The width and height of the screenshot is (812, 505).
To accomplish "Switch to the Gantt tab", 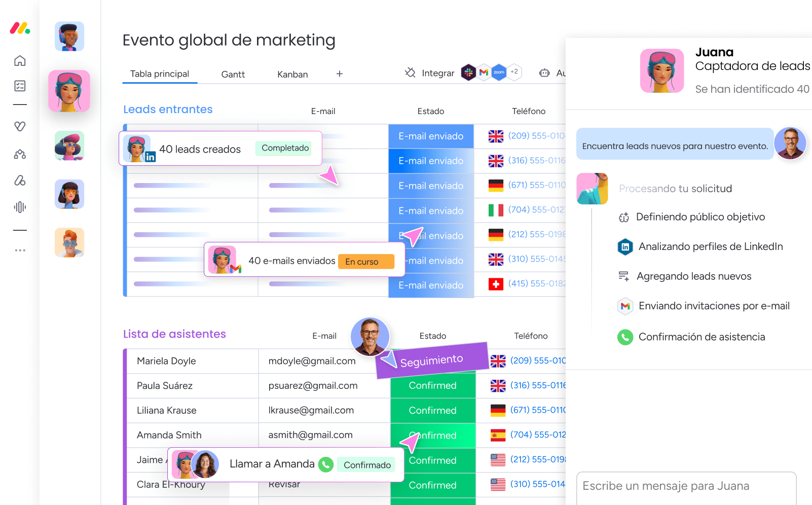I will (x=233, y=75).
